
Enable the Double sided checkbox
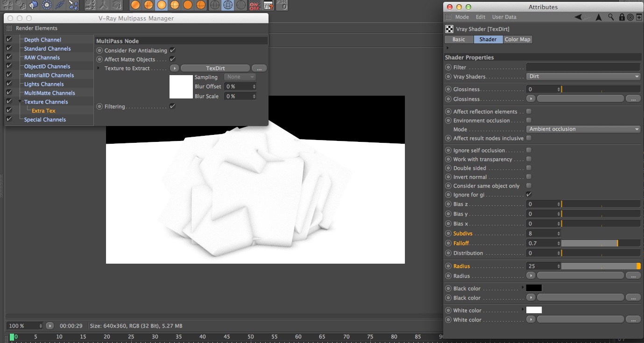pos(529,168)
